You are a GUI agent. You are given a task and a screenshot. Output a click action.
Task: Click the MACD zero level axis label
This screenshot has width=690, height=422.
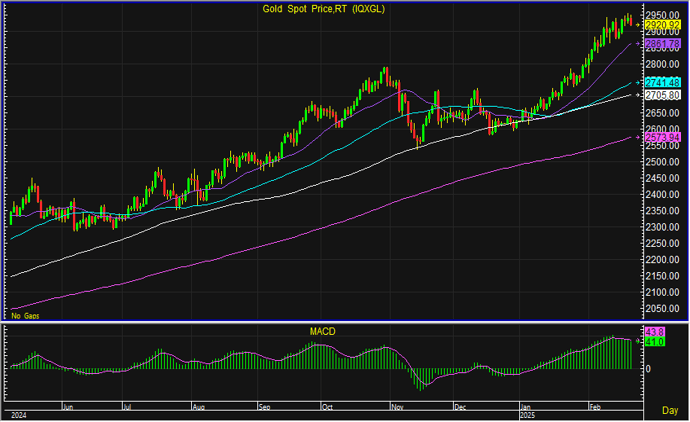click(647, 369)
